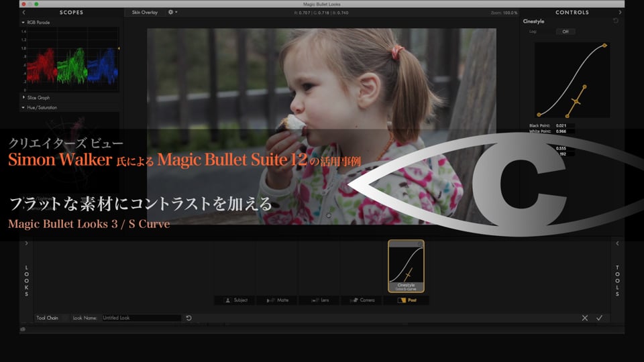Image resolution: width=644 pixels, height=362 pixels.
Task: Collapse the Controls panel with right chevron
Action: (620, 13)
